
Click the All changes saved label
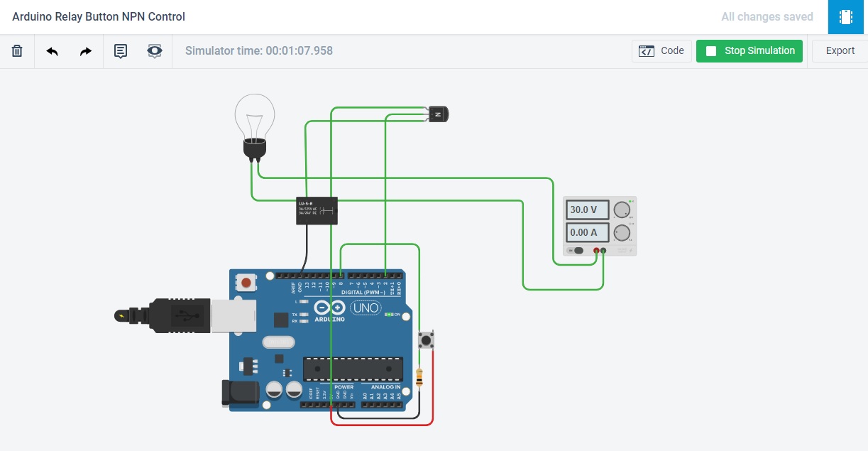(767, 16)
